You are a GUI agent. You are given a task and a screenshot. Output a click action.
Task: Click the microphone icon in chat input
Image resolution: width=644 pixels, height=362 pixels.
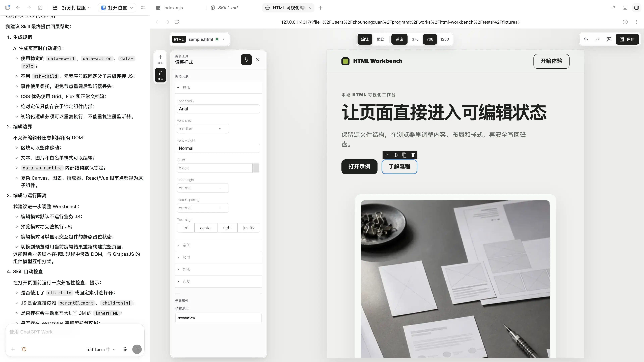tap(125, 349)
